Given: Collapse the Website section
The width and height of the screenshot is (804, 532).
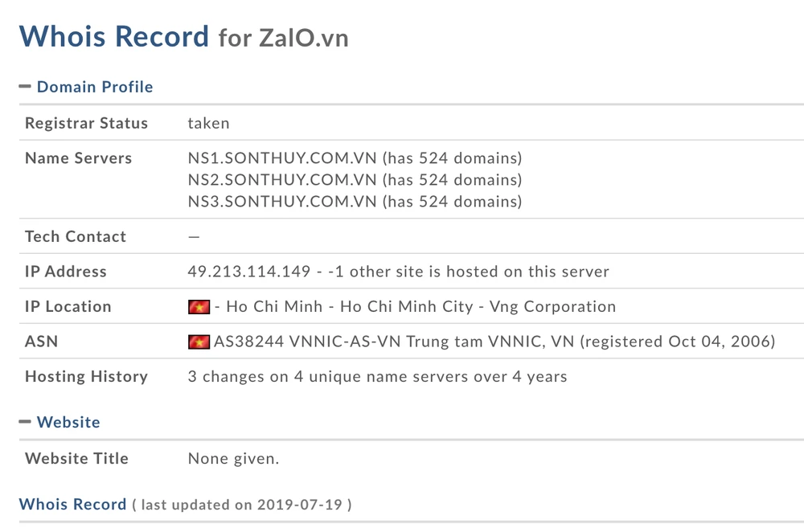Looking at the screenshot, I should point(25,422).
